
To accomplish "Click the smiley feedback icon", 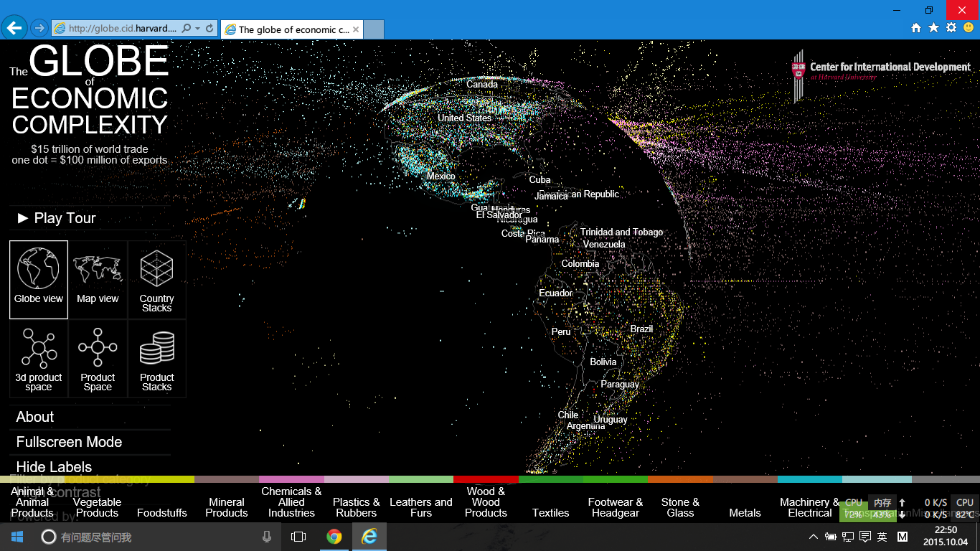I will click(969, 28).
